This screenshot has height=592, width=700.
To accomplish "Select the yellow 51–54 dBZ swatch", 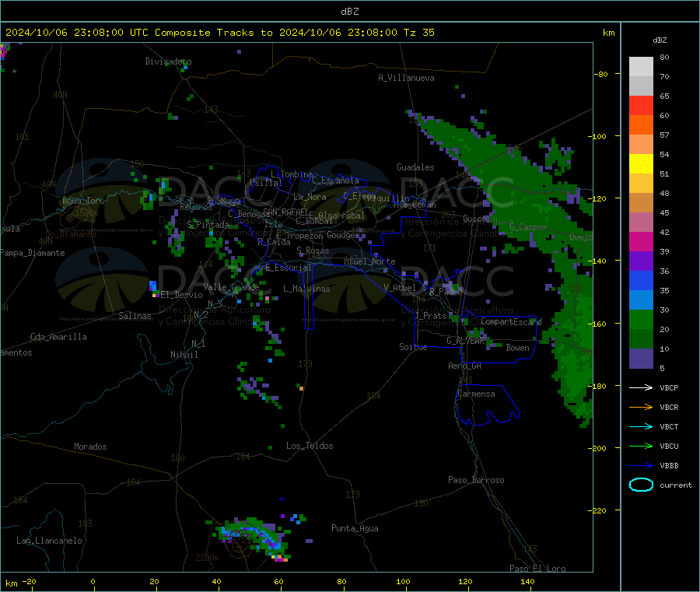I will click(641, 164).
